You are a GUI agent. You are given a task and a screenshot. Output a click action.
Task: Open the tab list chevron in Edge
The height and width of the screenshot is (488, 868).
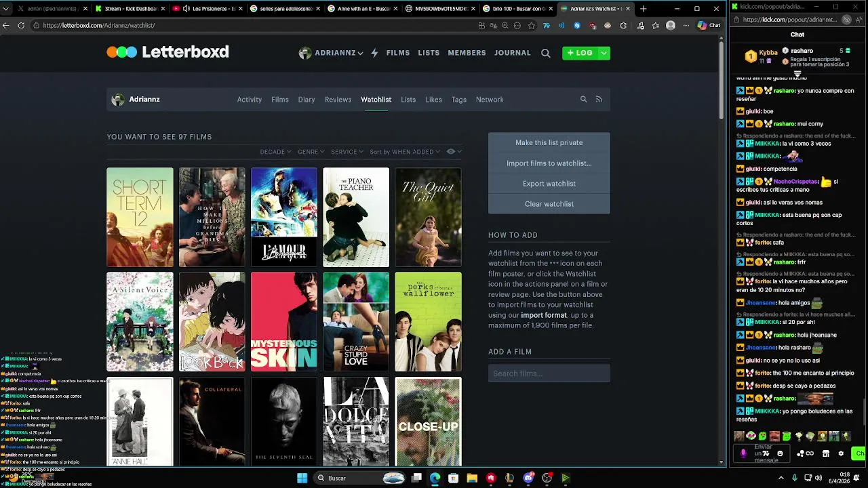pos(6,9)
